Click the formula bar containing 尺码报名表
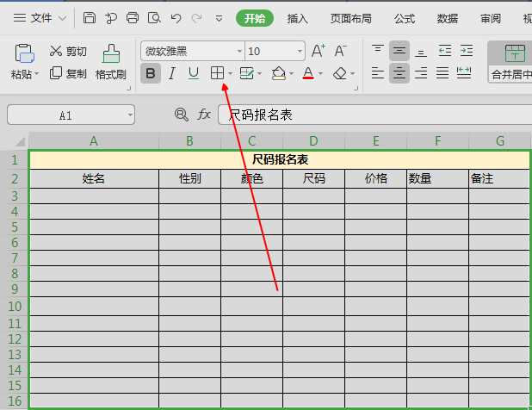 tap(375, 115)
